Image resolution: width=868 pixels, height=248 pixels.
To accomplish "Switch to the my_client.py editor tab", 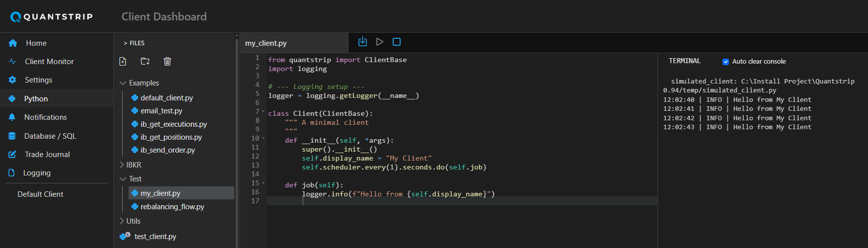I will coord(294,43).
